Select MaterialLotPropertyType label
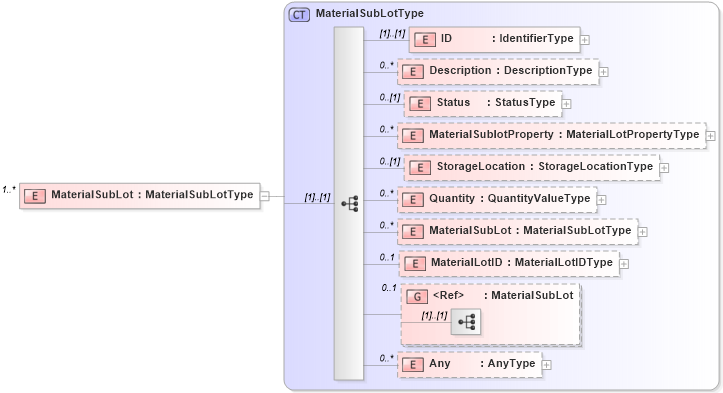 pos(633,134)
